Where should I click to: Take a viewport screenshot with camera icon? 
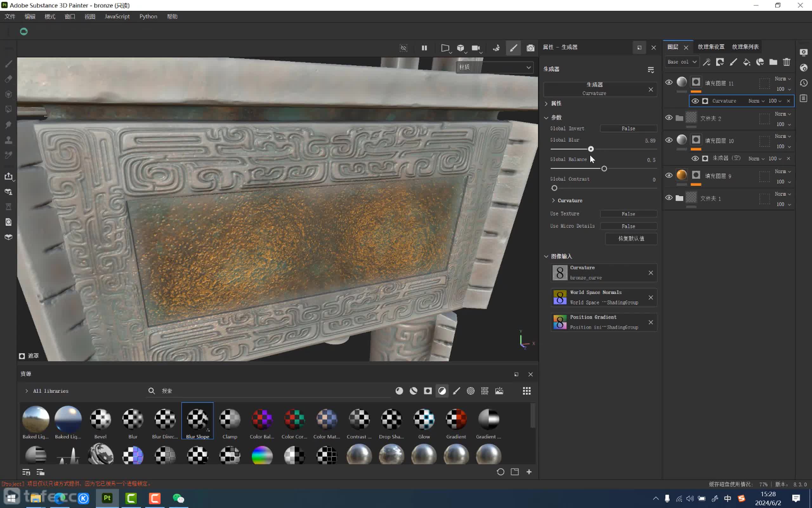point(530,48)
